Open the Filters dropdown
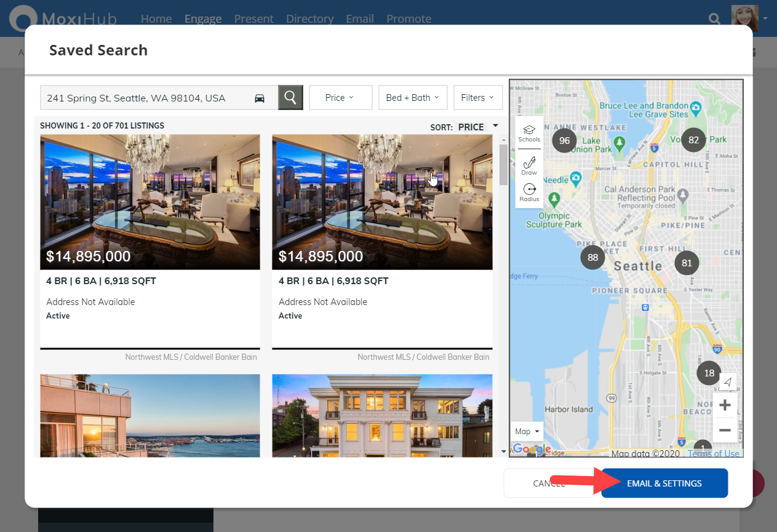 [x=477, y=97]
